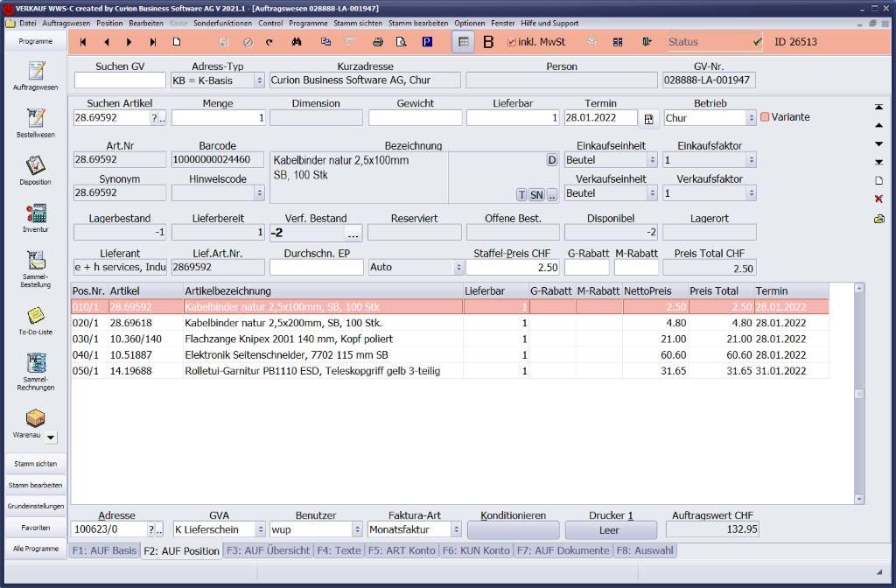Open the Sonderfunktionen menu
Screen dimensions: 896x588
tap(221, 22)
